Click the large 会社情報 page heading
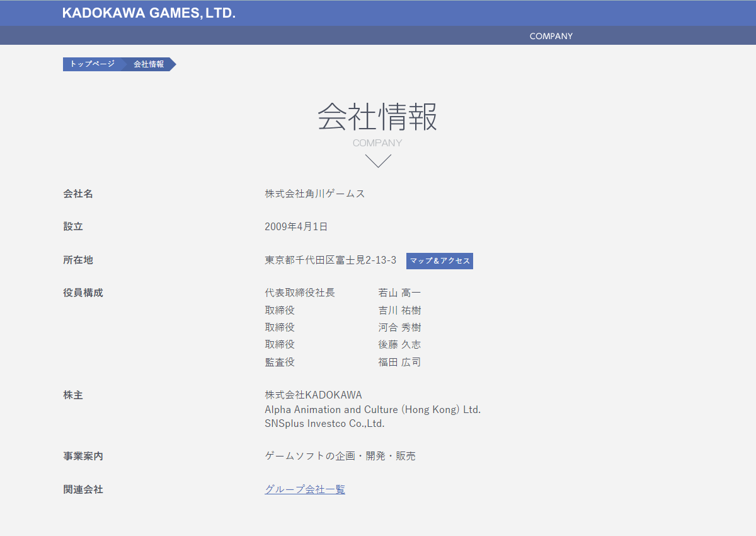Screen dimensions: 756x536 [x=377, y=117]
